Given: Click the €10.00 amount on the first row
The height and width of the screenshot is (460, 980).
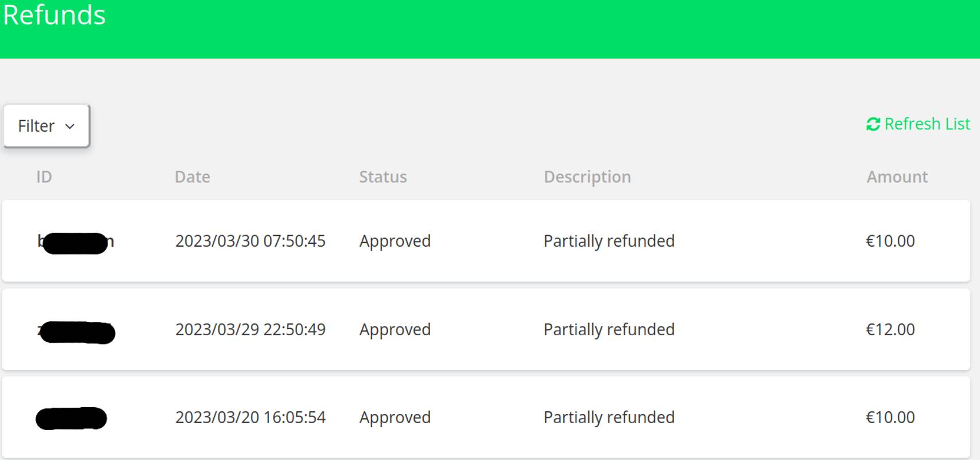Looking at the screenshot, I should coord(891,241).
